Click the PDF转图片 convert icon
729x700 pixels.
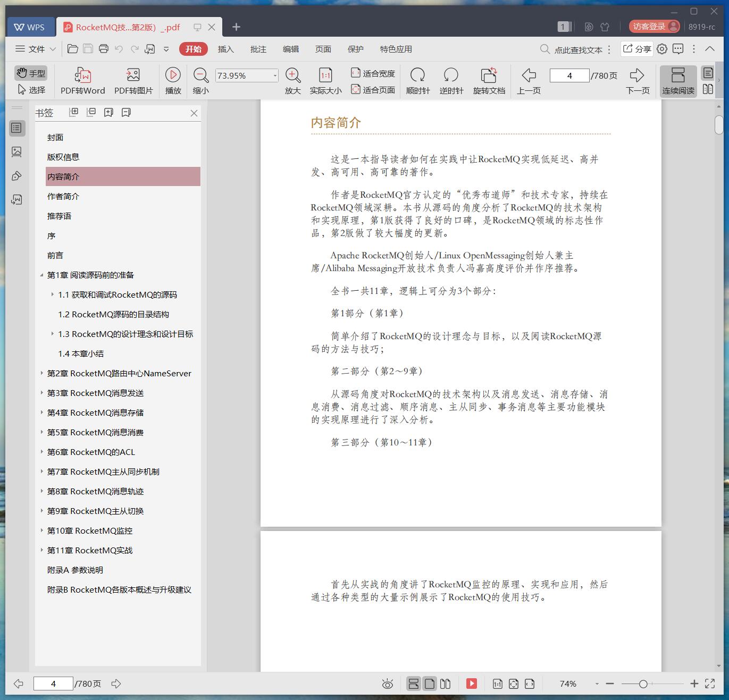[133, 75]
